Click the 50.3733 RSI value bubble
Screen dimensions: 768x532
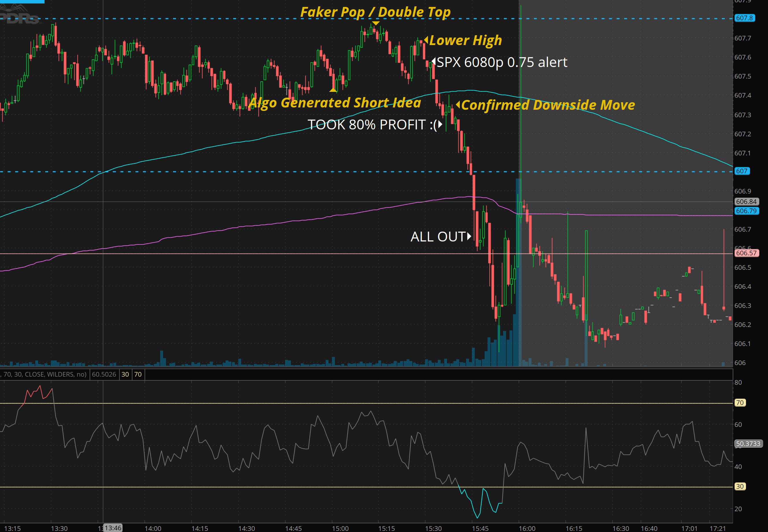[748, 444]
